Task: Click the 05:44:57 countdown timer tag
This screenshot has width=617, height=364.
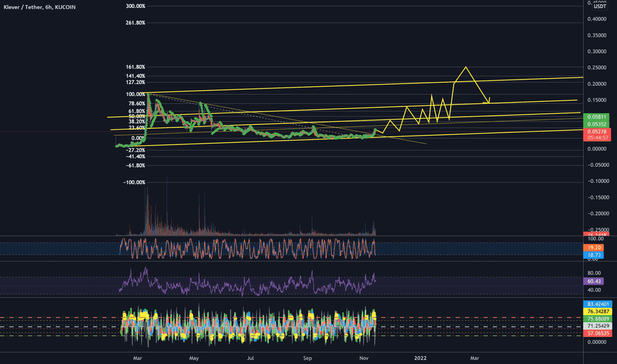Action: click(x=596, y=138)
